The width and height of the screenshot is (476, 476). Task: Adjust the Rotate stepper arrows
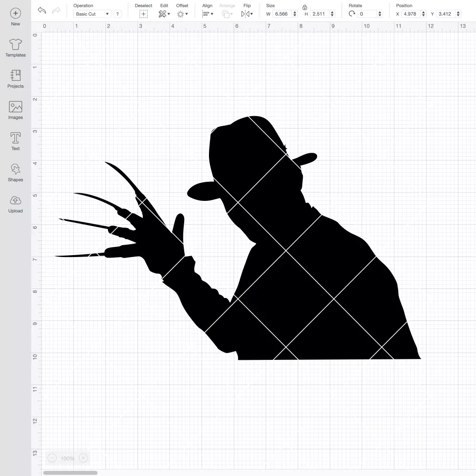[x=379, y=14]
